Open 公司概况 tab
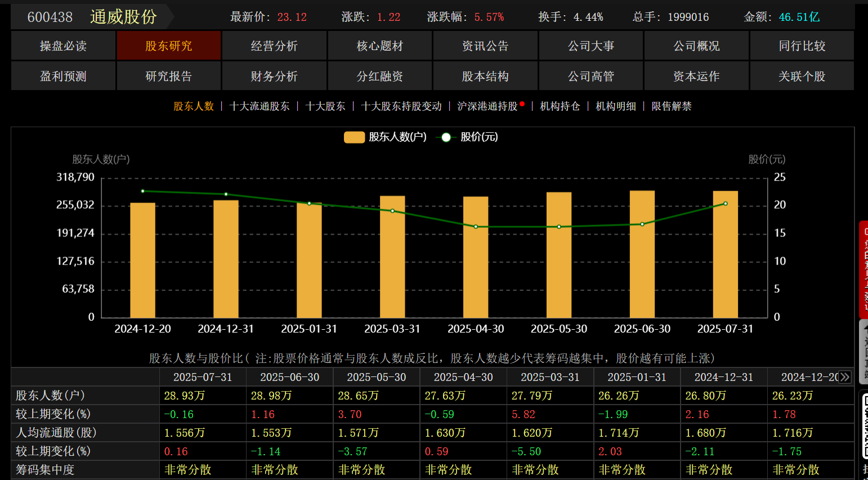This screenshot has height=480, width=868. pyautogui.click(x=696, y=46)
